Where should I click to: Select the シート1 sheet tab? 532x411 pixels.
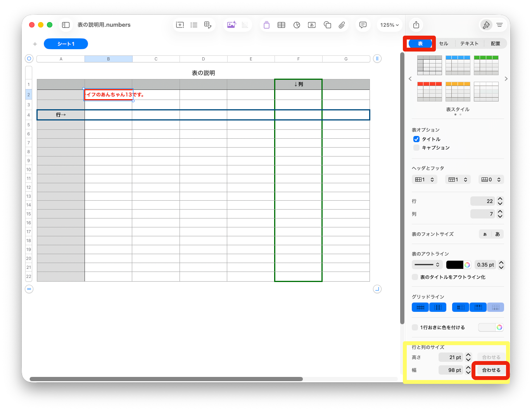[66, 44]
